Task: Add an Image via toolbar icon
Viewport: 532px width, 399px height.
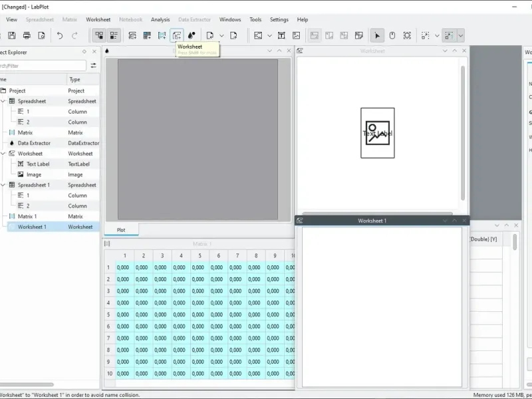Action: [x=296, y=36]
